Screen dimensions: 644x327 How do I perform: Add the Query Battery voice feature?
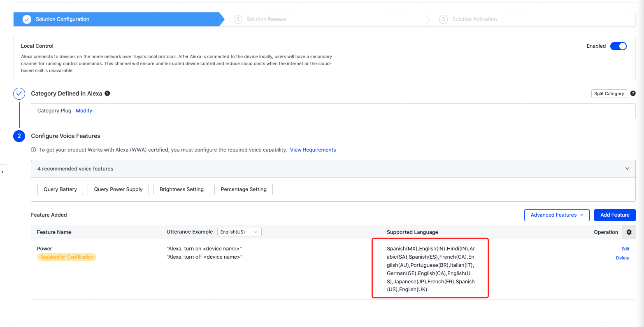click(60, 189)
